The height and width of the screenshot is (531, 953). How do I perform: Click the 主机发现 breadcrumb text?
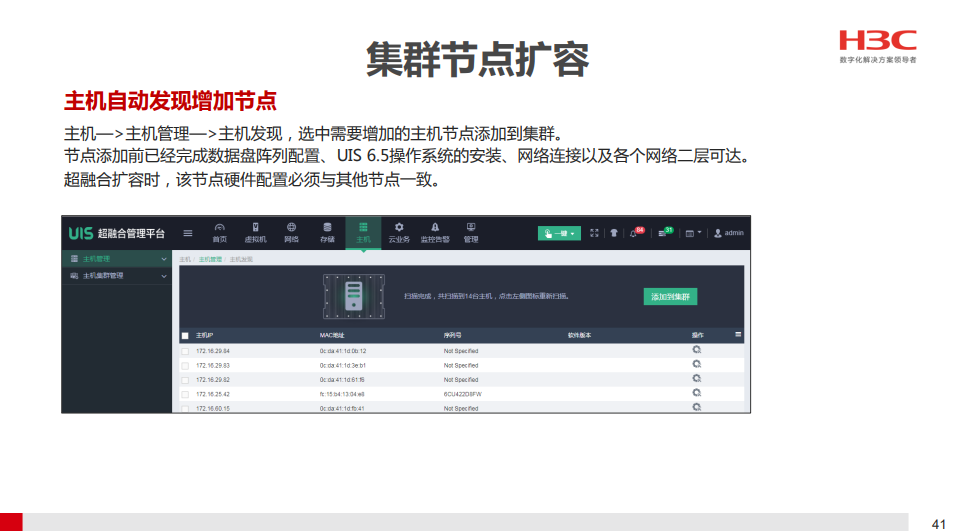(x=241, y=259)
